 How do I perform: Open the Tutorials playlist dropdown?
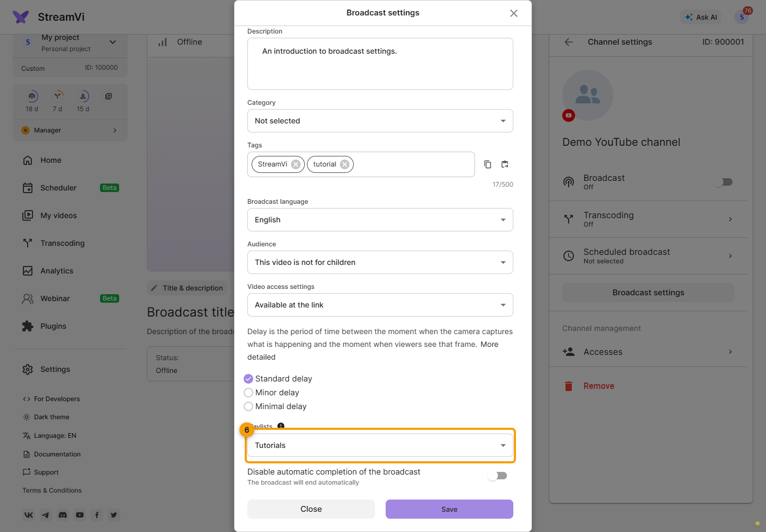380,445
